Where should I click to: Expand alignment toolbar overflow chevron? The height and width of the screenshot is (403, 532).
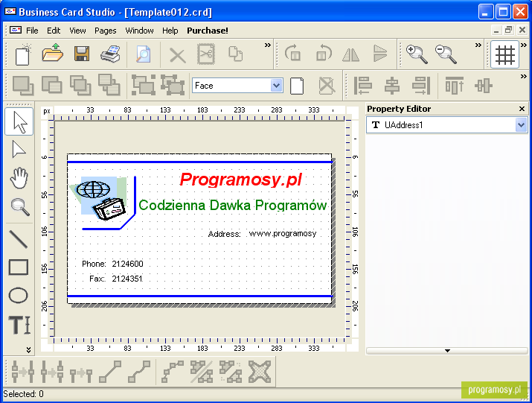tap(524, 76)
